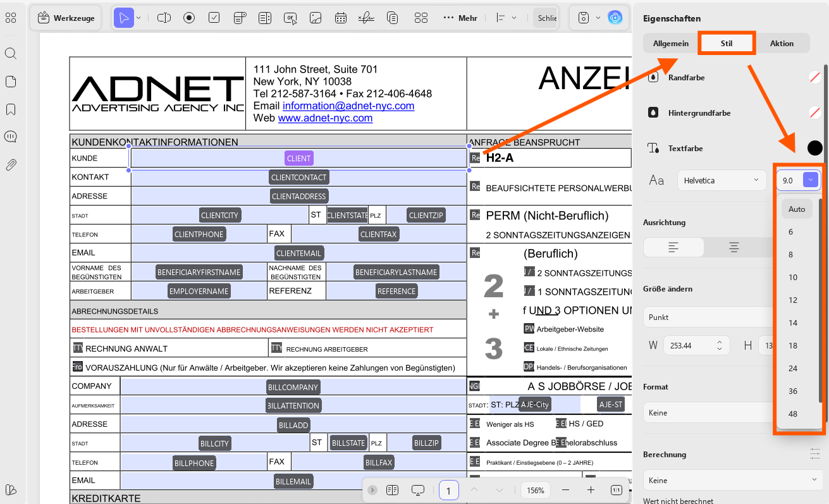Switch to the Allgemein tab
The image size is (829, 504).
[671, 43]
